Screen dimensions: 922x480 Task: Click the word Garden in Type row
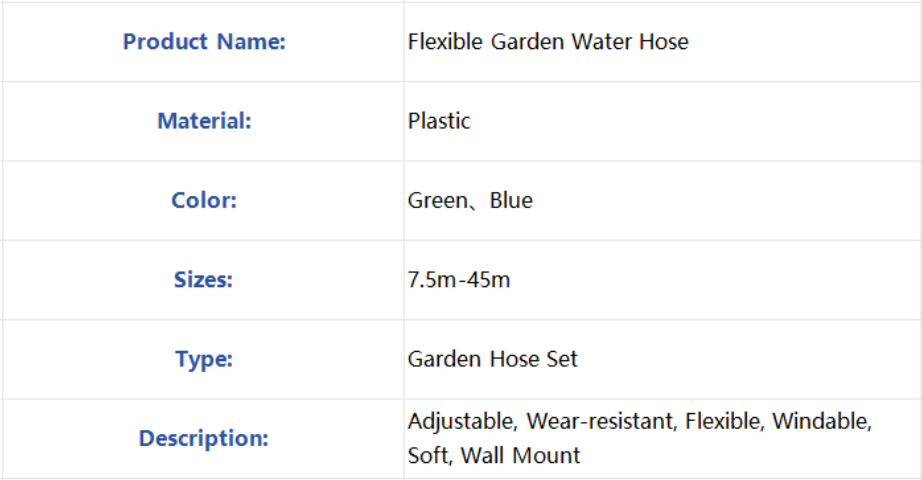(445, 359)
